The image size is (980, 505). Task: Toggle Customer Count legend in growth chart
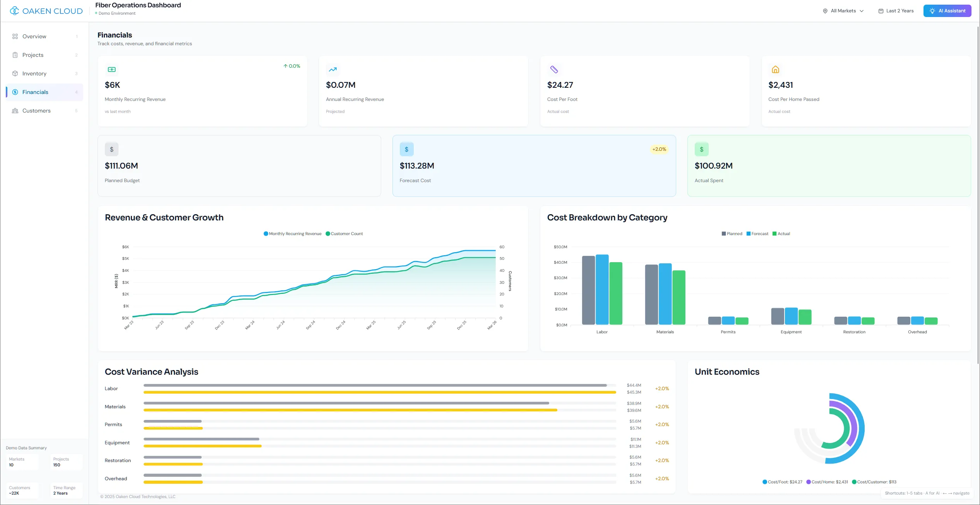coord(344,234)
